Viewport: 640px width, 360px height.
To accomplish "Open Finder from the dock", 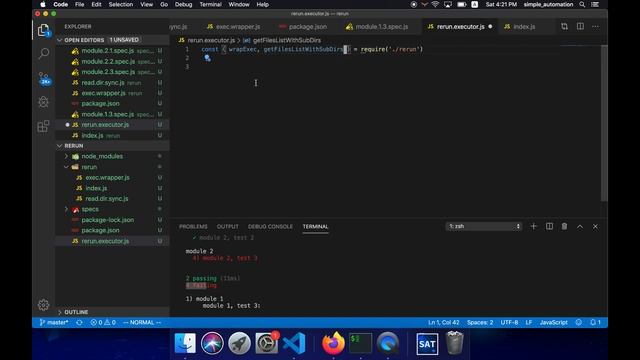I will 185,343.
